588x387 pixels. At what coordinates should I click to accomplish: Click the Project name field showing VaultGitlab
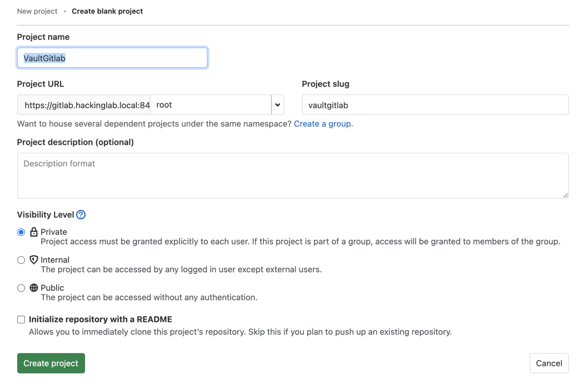click(x=112, y=58)
